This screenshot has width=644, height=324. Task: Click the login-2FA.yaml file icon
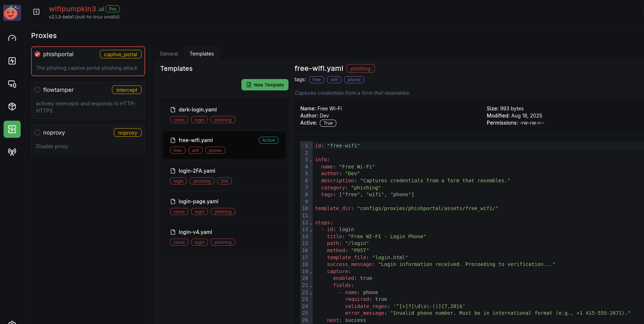(x=173, y=171)
